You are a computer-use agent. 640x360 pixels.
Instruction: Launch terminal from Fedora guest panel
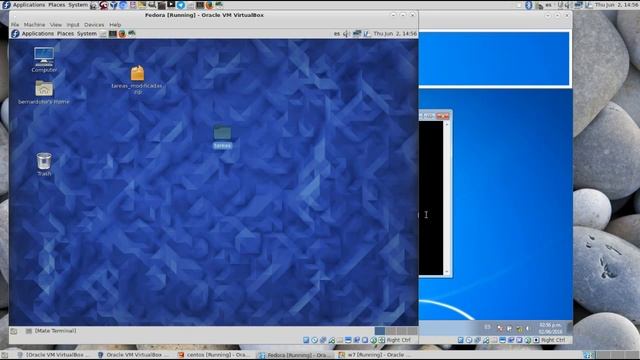[113, 33]
